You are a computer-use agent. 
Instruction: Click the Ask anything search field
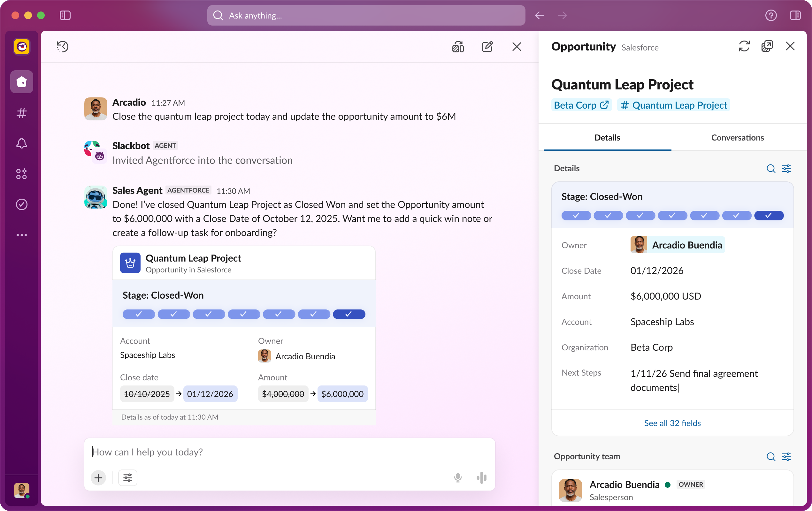coord(366,16)
